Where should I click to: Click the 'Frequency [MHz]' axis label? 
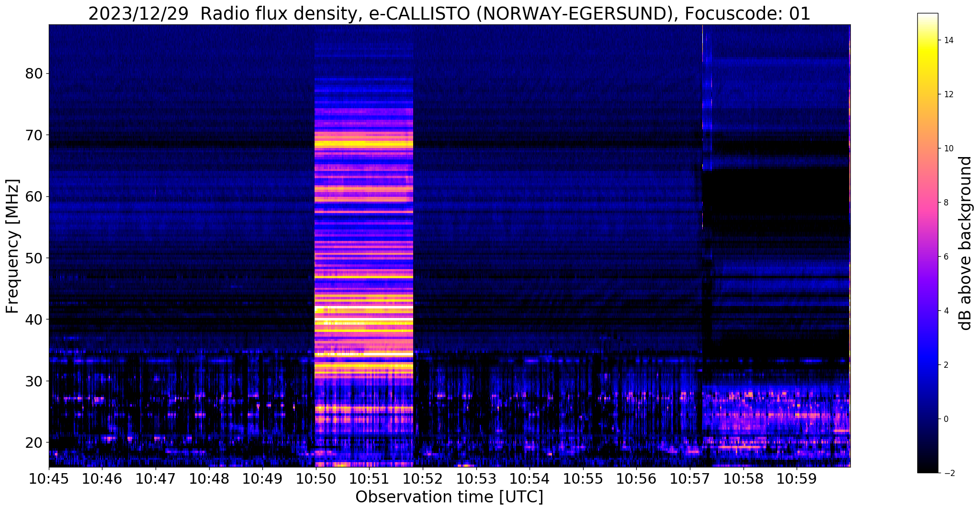(x=13, y=246)
